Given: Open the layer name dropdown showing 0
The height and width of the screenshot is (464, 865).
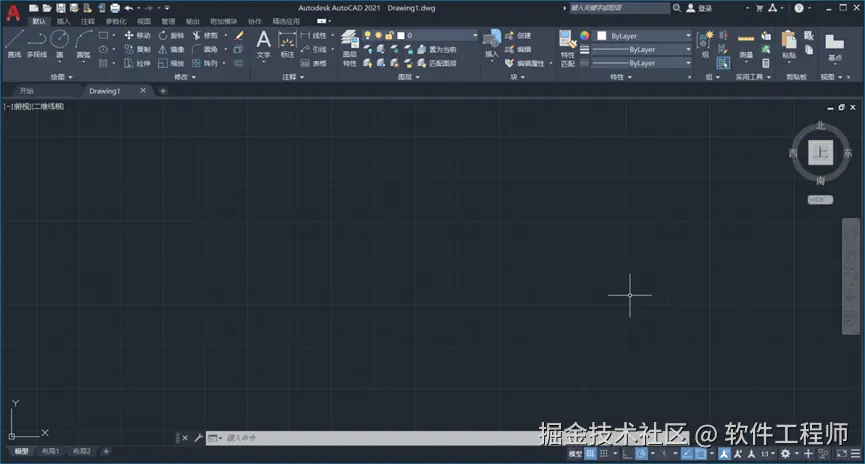Looking at the screenshot, I should (x=437, y=35).
